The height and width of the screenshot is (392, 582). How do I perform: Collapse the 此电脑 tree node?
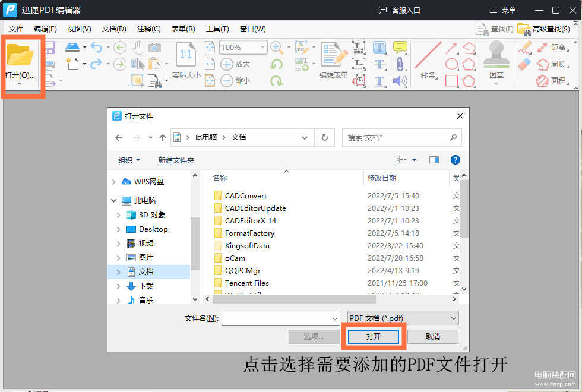(x=113, y=201)
